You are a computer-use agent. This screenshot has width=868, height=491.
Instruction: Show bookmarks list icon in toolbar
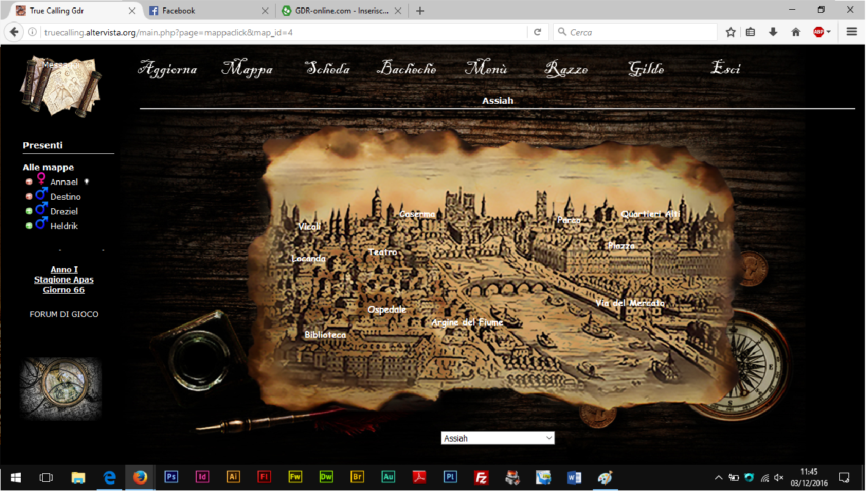[751, 32]
